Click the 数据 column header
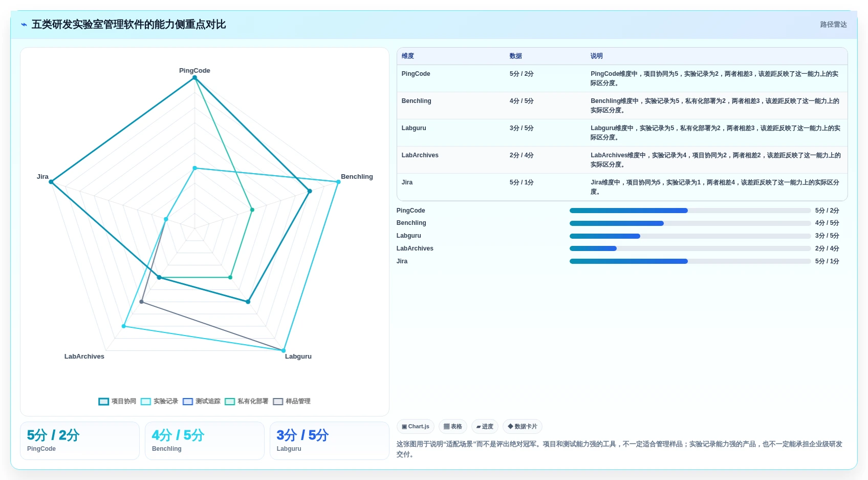868x480 pixels. (x=516, y=56)
